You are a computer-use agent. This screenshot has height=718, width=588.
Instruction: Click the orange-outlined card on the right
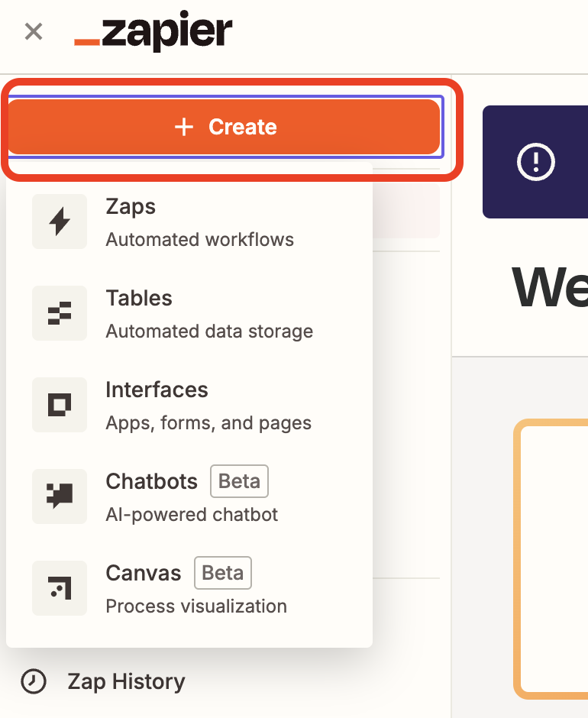click(x=551, y=558)
